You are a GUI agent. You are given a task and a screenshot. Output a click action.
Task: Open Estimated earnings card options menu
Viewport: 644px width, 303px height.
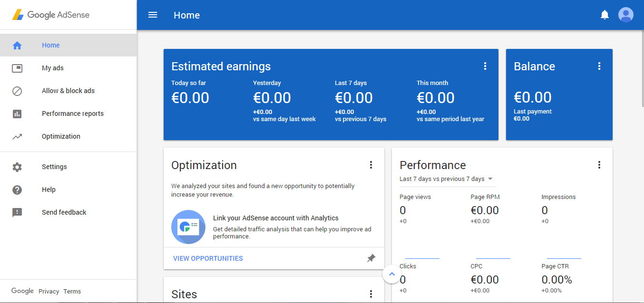click(485, 66)
